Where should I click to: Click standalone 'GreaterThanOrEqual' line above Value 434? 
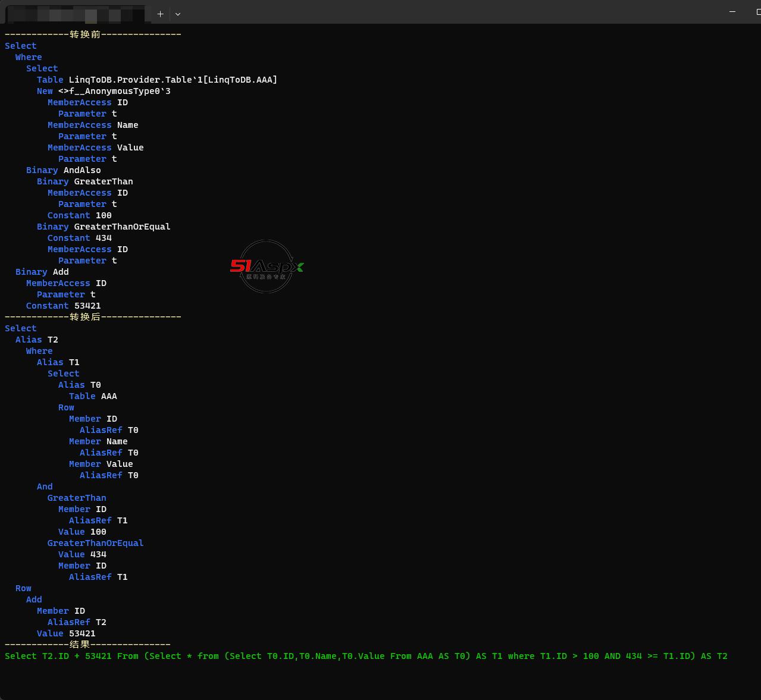coord(95,543)
